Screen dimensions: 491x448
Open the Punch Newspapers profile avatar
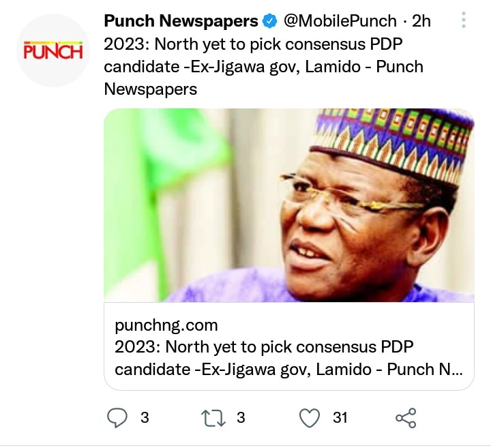53,50
